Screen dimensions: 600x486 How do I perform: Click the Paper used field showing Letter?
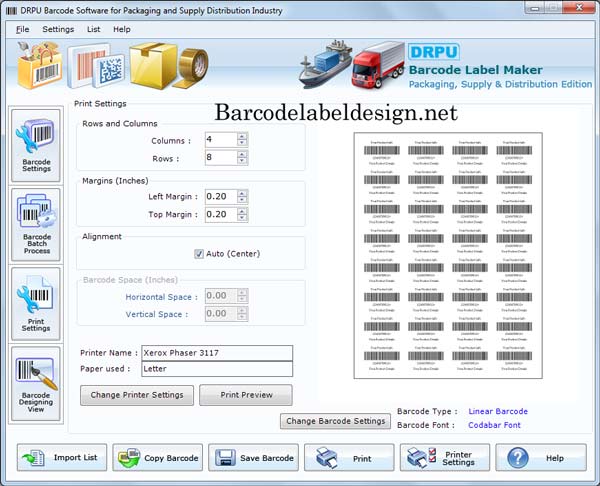point(217,369)
